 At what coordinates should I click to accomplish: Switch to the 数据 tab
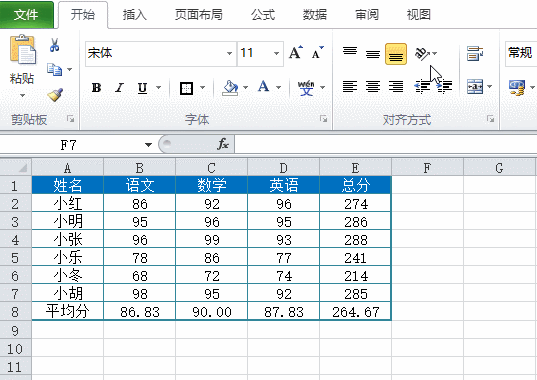click(x=315, y=15)
